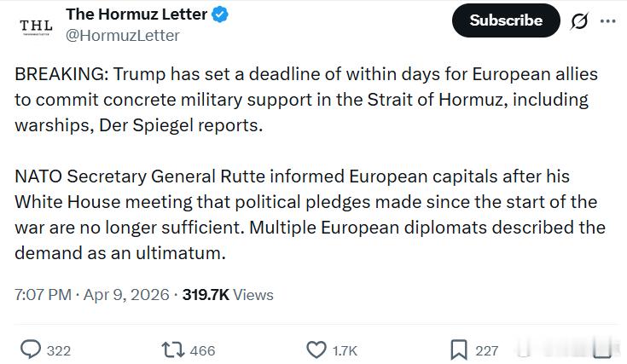This screenshot has height=364, width=627.
Task: Click the @HormuzLetter handle
Action: tap(123, 35)
